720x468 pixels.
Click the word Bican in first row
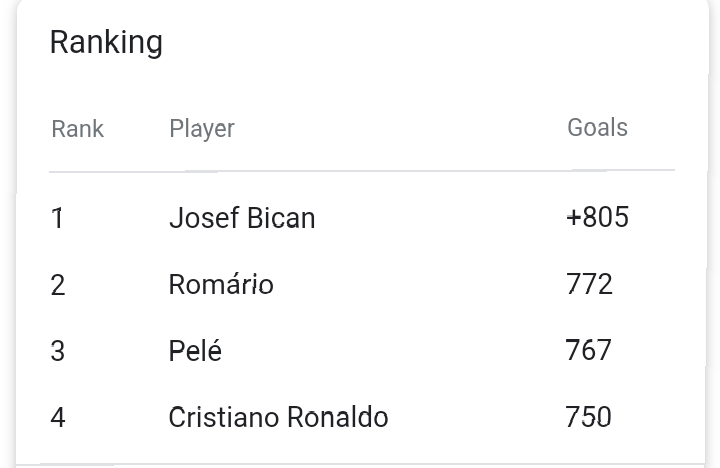281,218
